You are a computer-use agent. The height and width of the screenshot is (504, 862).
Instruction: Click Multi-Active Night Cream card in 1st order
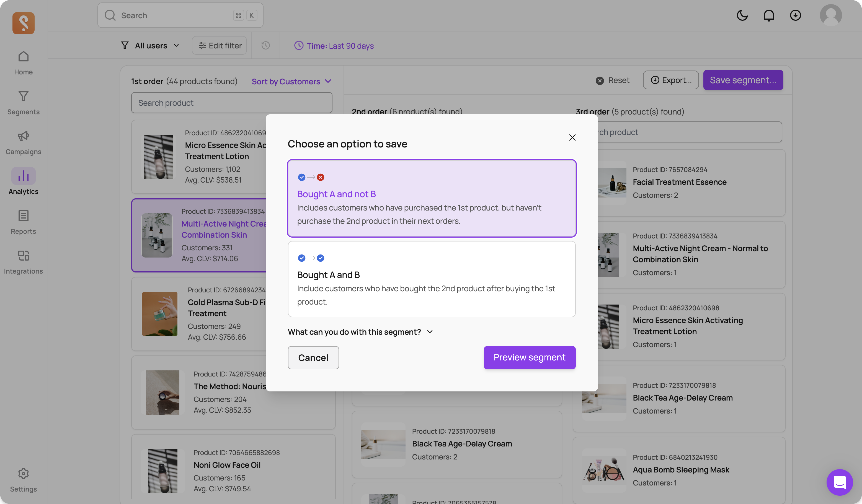tap(199, 235)
